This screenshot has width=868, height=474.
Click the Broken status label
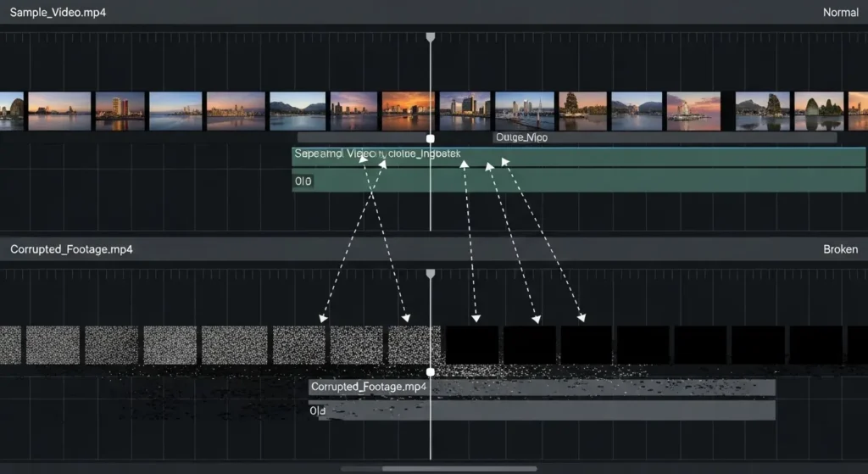coord(840,249)
